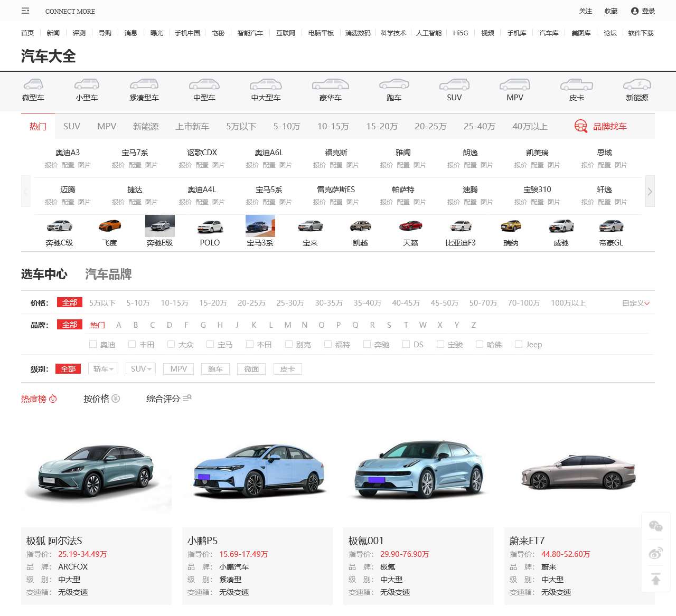Screen dimensions: 676x616
Task: Switch to the 上市新车 tab
Action: click(192, 126)
